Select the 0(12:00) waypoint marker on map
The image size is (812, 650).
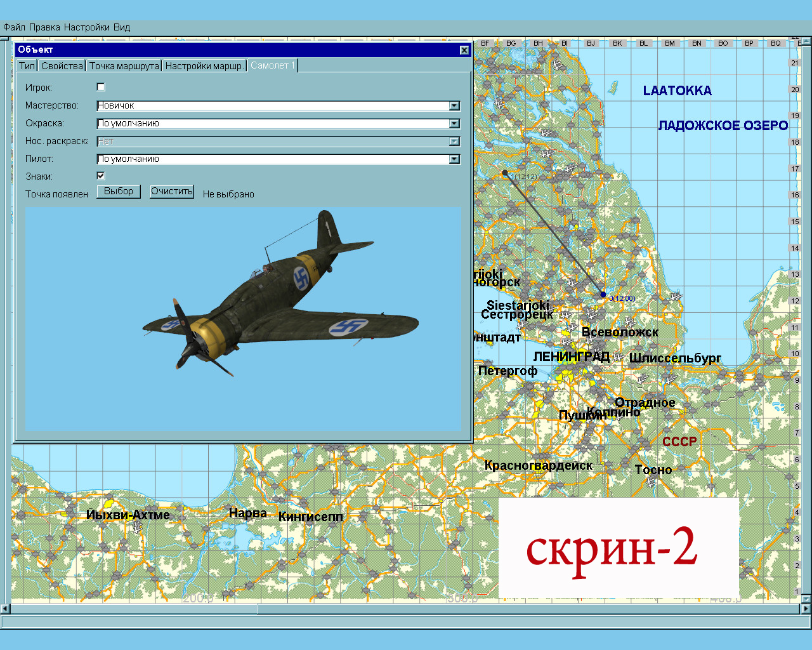pyautogui.click(x=603, y=295)
